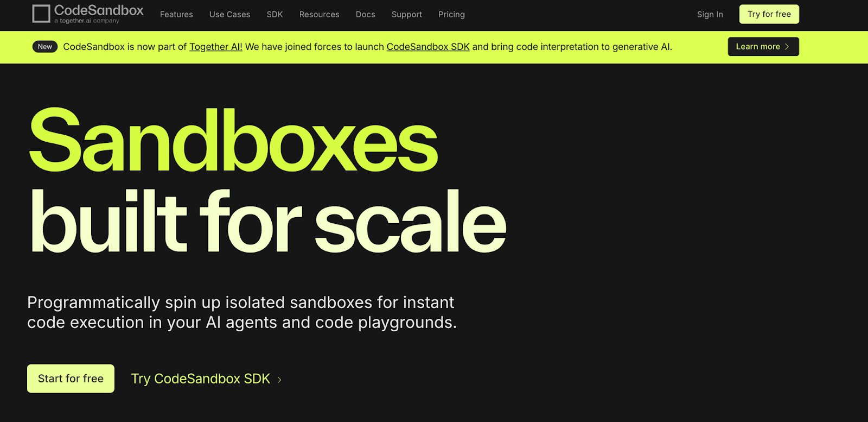Click the Sign In link

[710, 15]
